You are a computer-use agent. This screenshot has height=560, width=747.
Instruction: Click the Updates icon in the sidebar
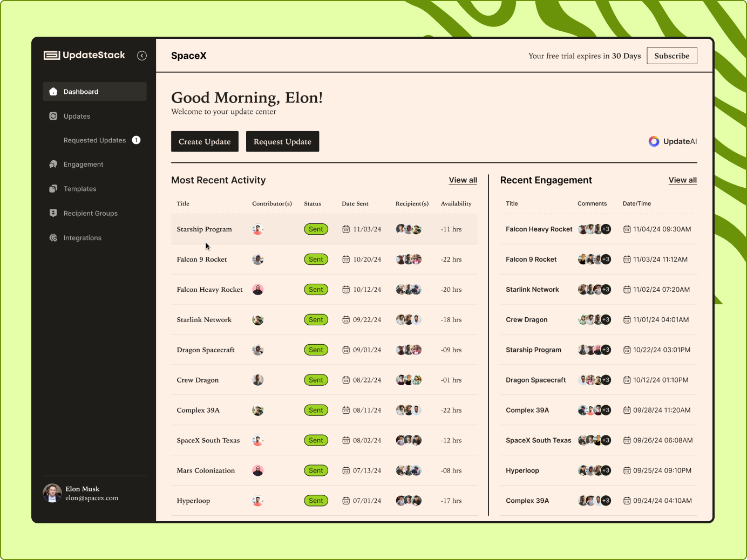pos(53,116)
